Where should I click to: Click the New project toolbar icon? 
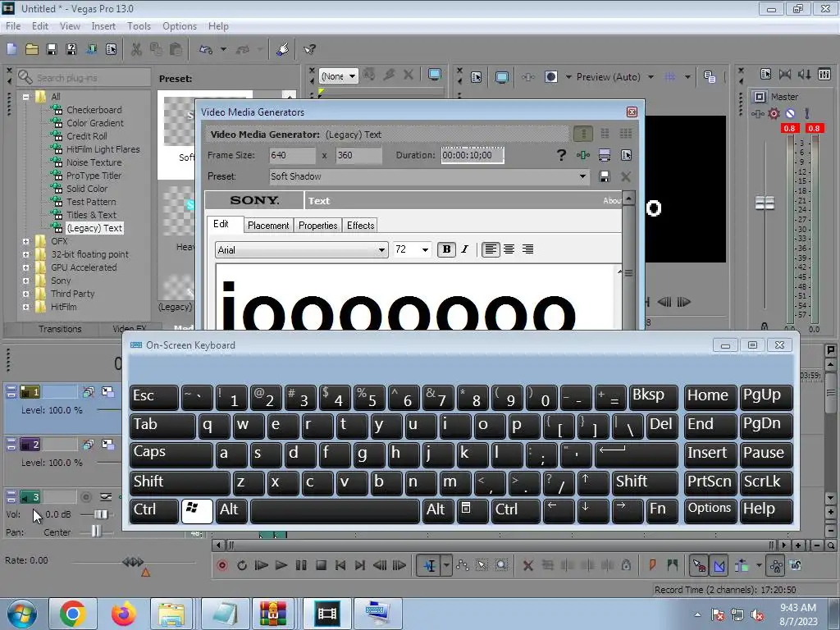[x=11, y=49]
